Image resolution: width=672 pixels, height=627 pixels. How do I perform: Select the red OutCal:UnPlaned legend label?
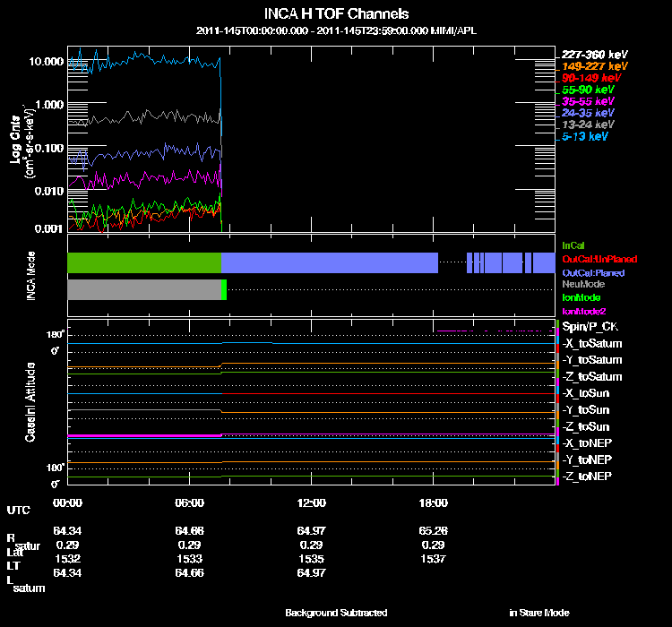(592, 258)
